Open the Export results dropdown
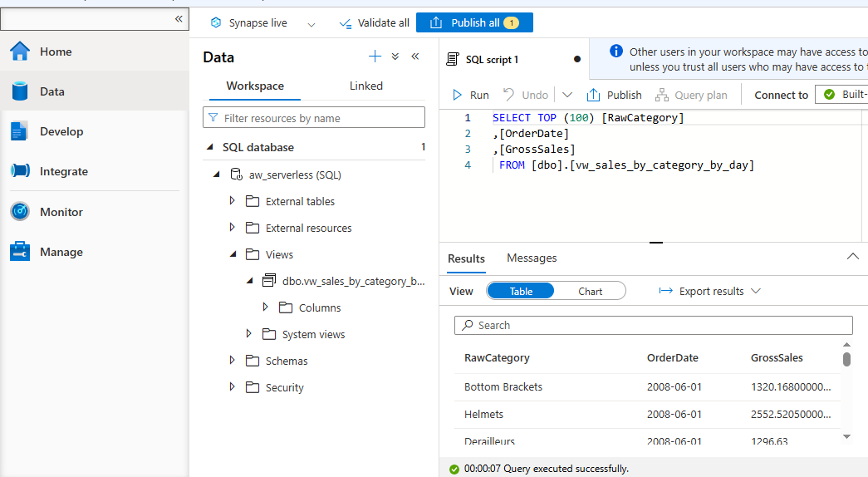This screenshot has height=477, width=868. coord(709,291)
